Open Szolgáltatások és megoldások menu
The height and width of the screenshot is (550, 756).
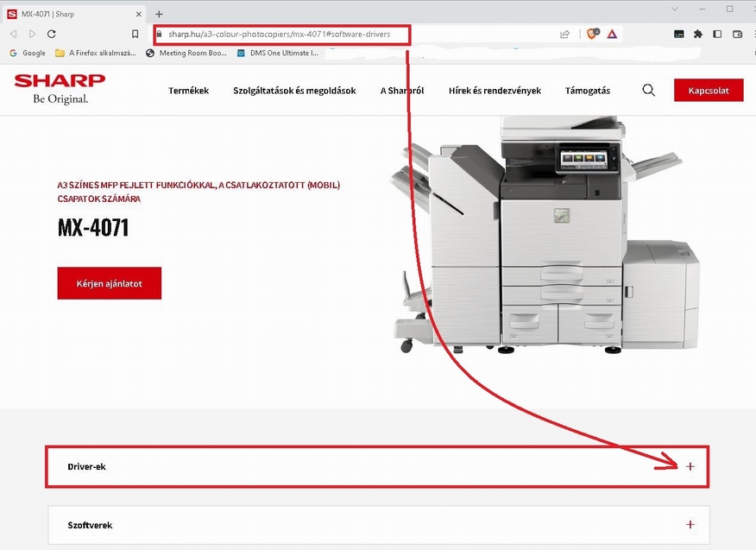[294, 91]
